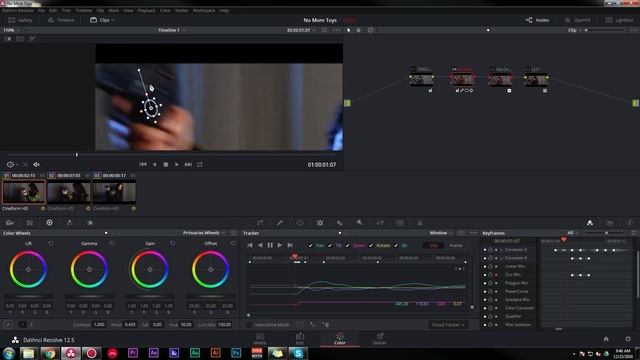Select clip 02 thumbnail in timeline

coord(69,192)
